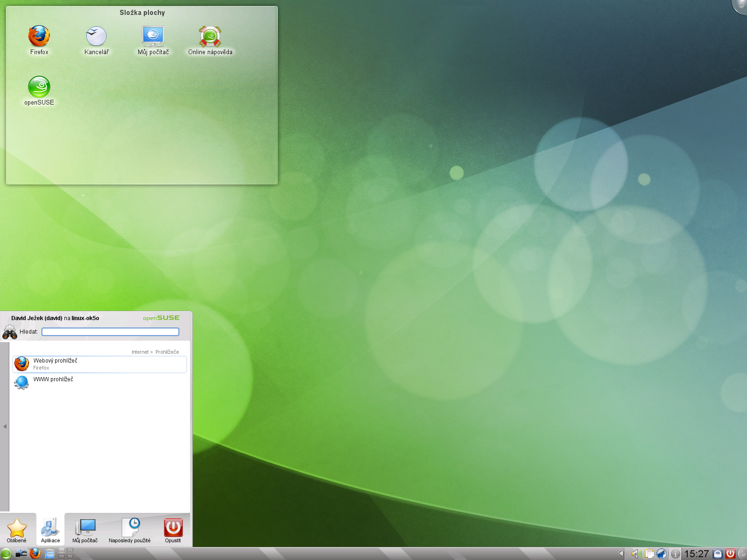Click the 15:27 clock

tap(697, 554)
